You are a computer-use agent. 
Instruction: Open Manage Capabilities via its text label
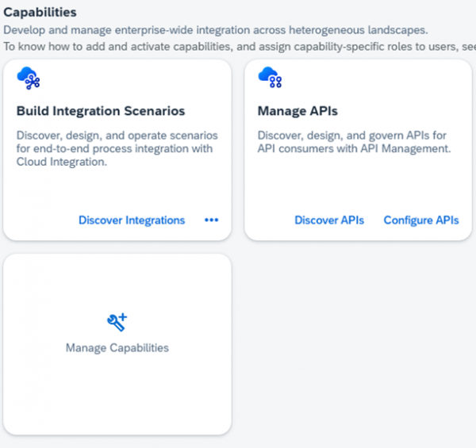click(x=117, y=347)
